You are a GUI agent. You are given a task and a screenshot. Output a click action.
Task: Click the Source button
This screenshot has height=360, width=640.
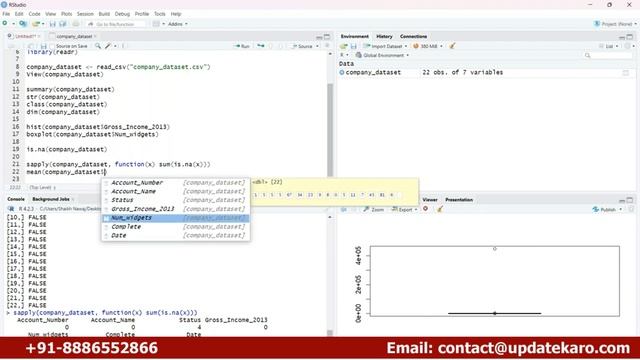pyautogui.click(x=302, y=46)
